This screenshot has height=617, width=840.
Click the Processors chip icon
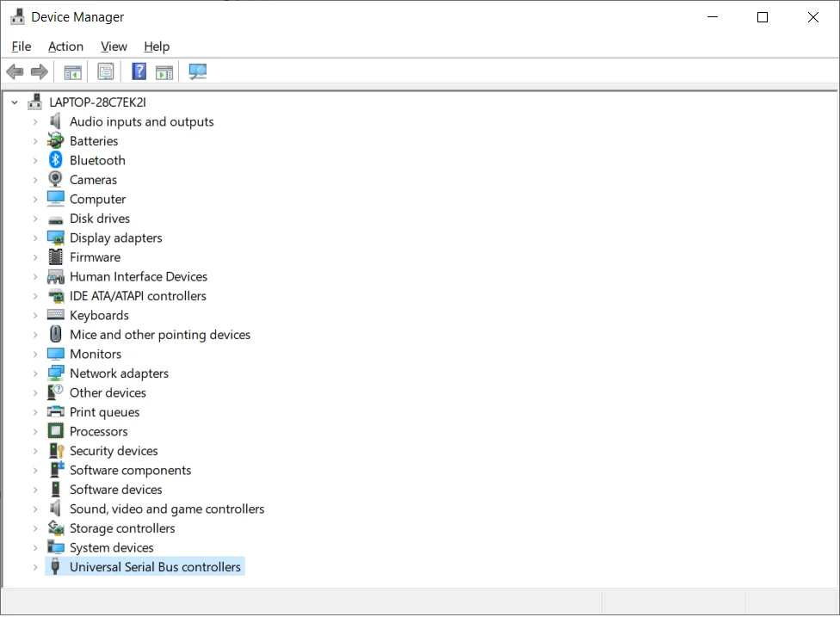(x=55, y=430)
